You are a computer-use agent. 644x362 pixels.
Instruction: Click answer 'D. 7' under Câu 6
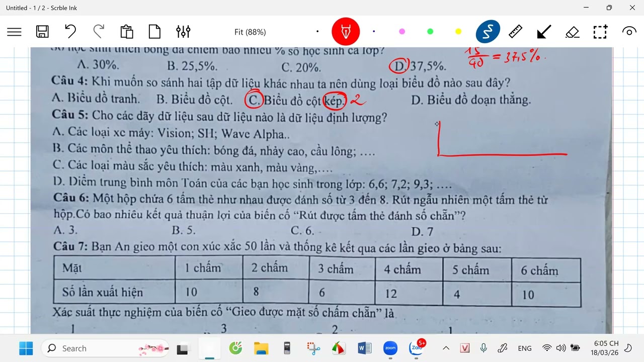tap(422, 231)
